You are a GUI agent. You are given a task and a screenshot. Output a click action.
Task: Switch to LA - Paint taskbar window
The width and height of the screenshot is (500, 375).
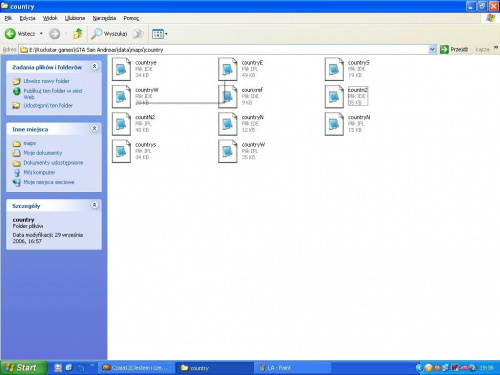292,368
